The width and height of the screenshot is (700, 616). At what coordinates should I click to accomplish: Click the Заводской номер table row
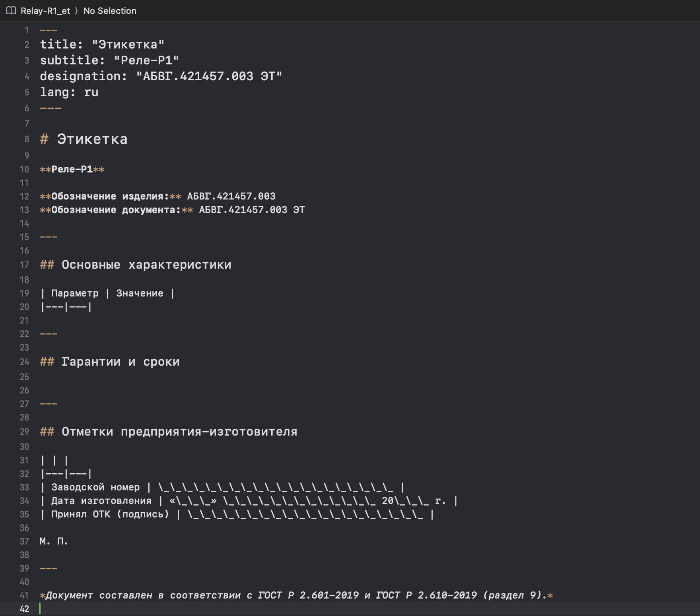tap(222, 487)
